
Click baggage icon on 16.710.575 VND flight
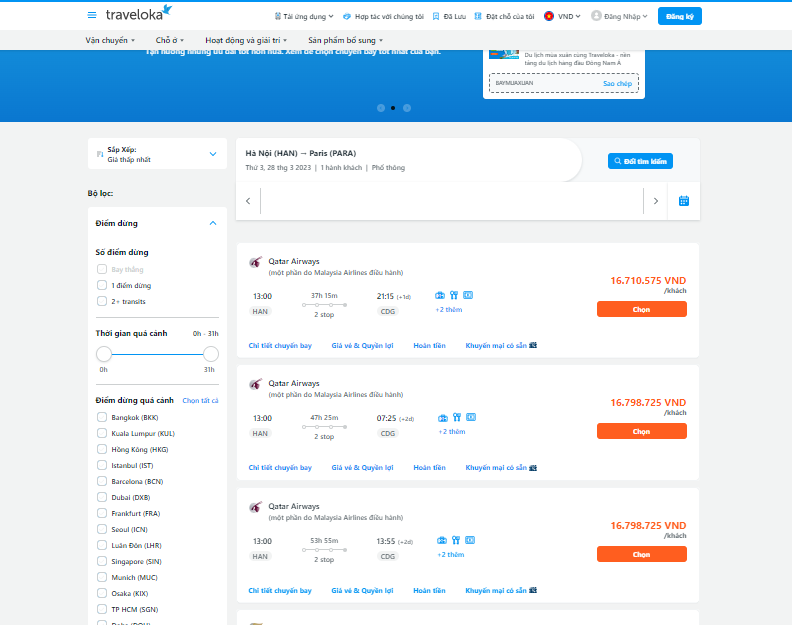click(440, 295)
